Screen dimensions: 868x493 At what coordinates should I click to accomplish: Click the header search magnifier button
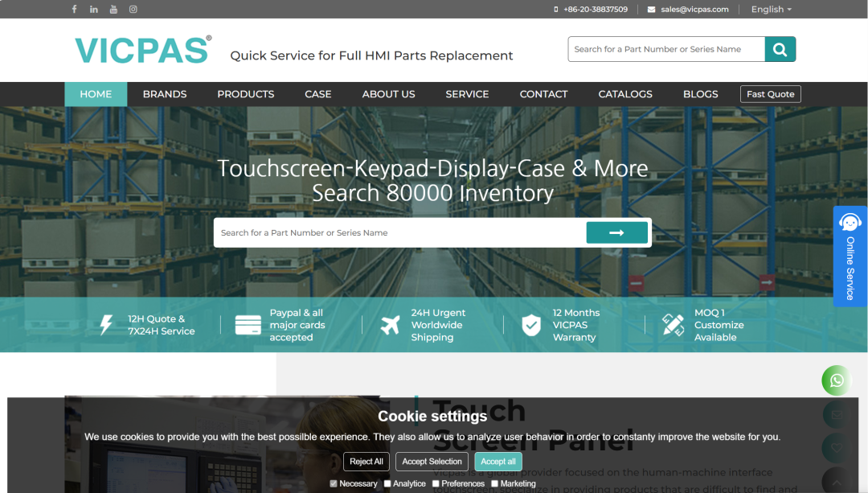tap(780, 49)
